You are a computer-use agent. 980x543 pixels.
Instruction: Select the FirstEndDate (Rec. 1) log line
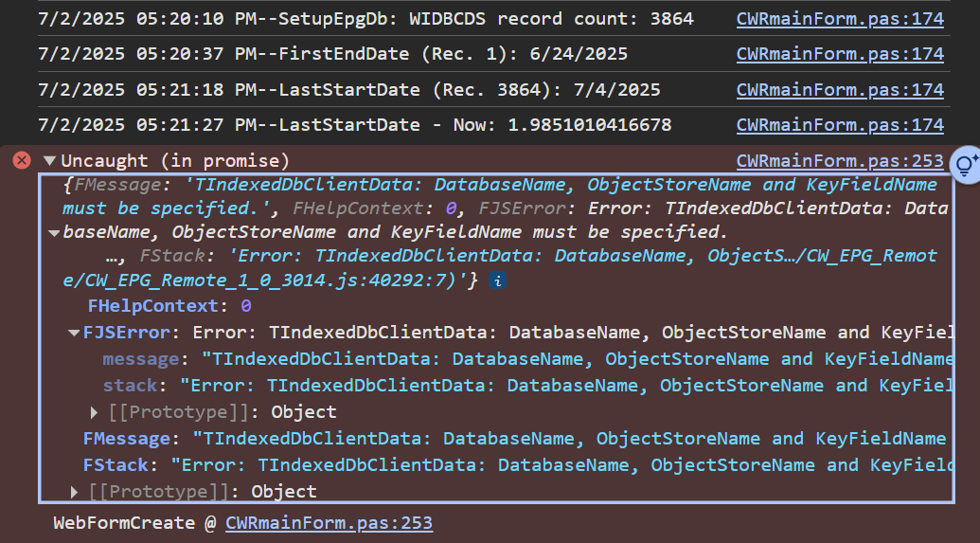(332, 54)
